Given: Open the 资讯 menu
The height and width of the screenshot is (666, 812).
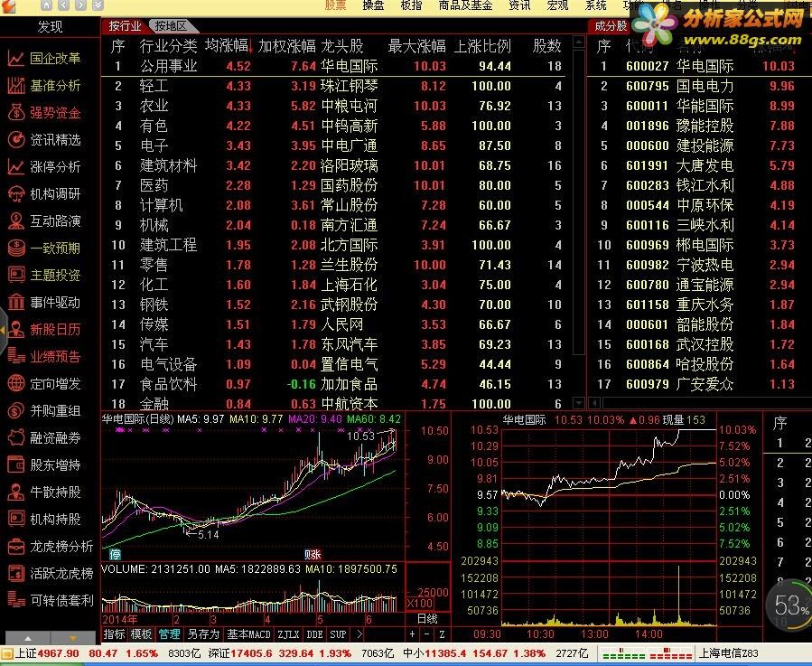Looking at the screenshot, I should click(519, 5).
